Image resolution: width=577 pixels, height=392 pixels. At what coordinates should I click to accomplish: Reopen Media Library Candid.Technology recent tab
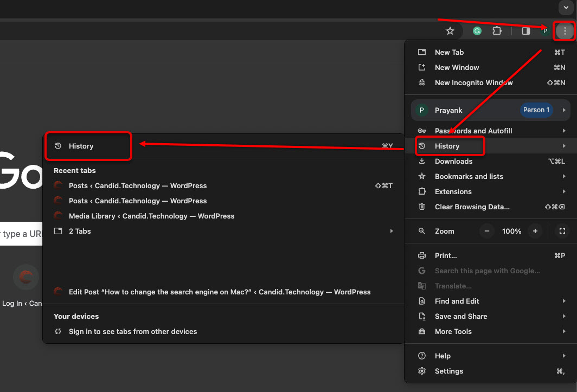tap(151, 216)
